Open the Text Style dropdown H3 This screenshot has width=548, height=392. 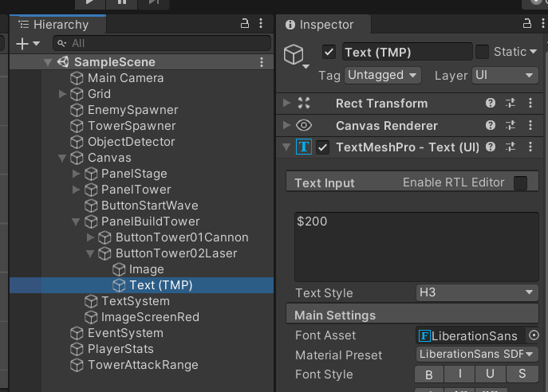pos(477,293)
